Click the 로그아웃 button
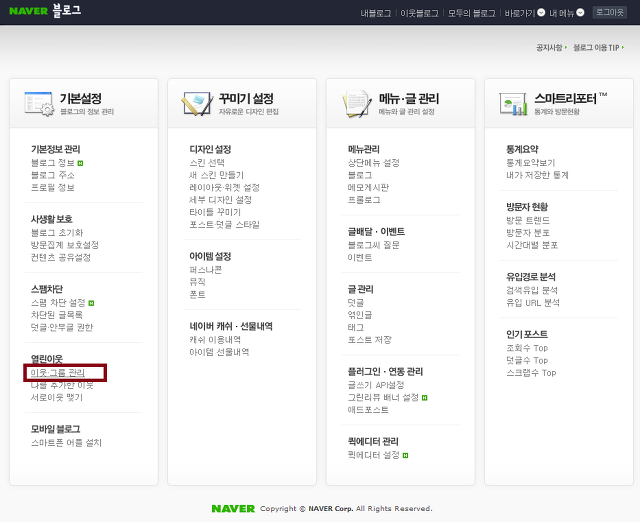640x522 pixels. [x=610, y=12]
